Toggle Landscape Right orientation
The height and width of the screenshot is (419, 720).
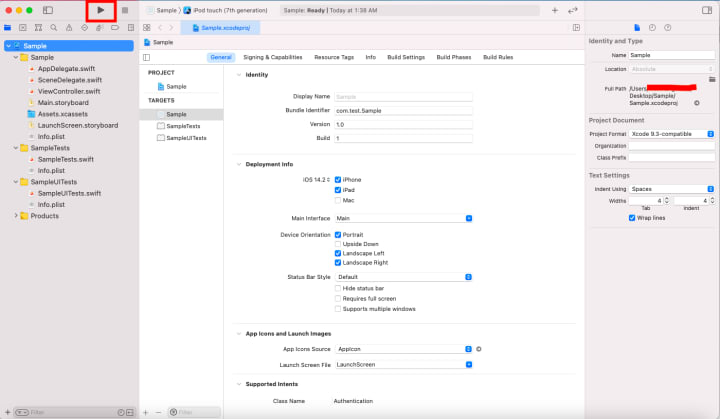(338, 263)
